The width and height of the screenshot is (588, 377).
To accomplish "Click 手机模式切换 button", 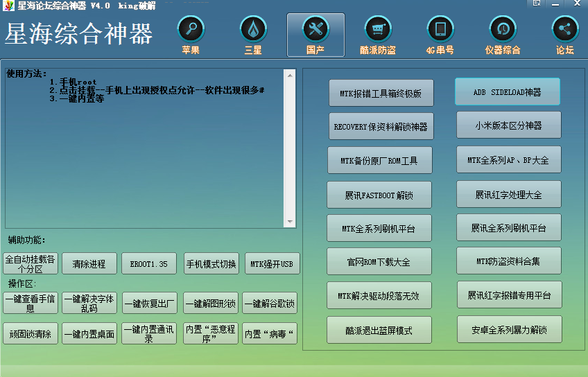I will coord(211,263).
